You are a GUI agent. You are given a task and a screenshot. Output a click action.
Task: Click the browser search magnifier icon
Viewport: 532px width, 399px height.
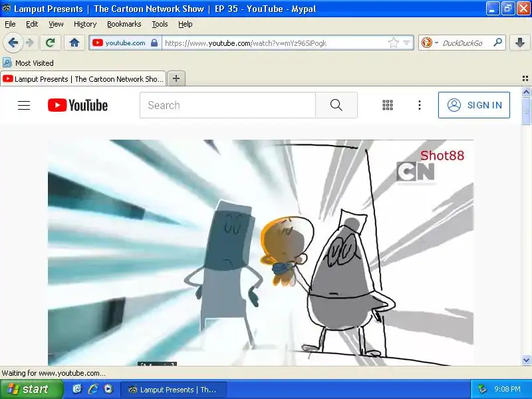point(497,43)
